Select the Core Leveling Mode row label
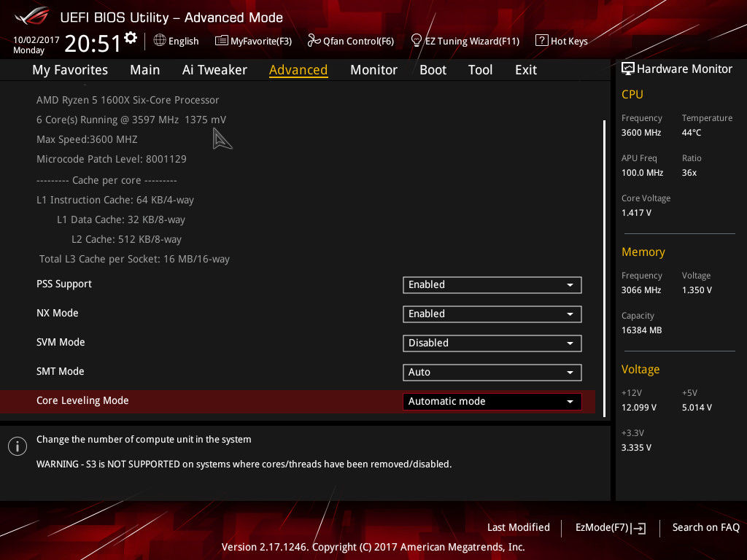Viewport: 747px width, 560px height. pos(82,400)
